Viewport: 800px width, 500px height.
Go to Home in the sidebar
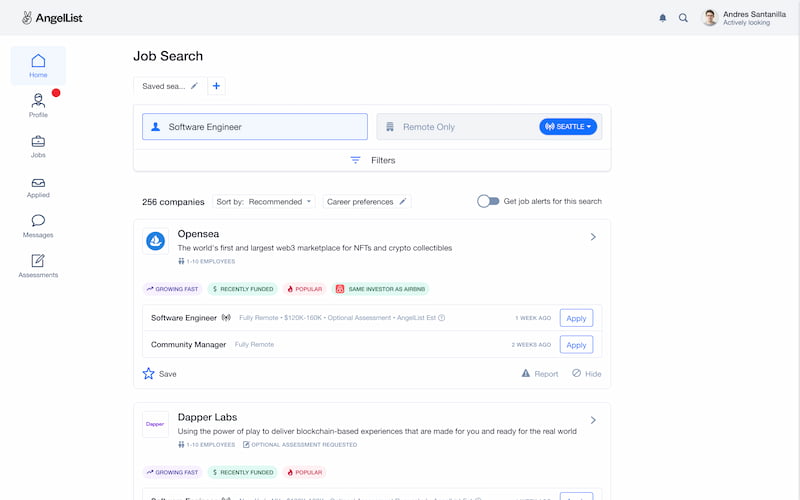(38, 66)
